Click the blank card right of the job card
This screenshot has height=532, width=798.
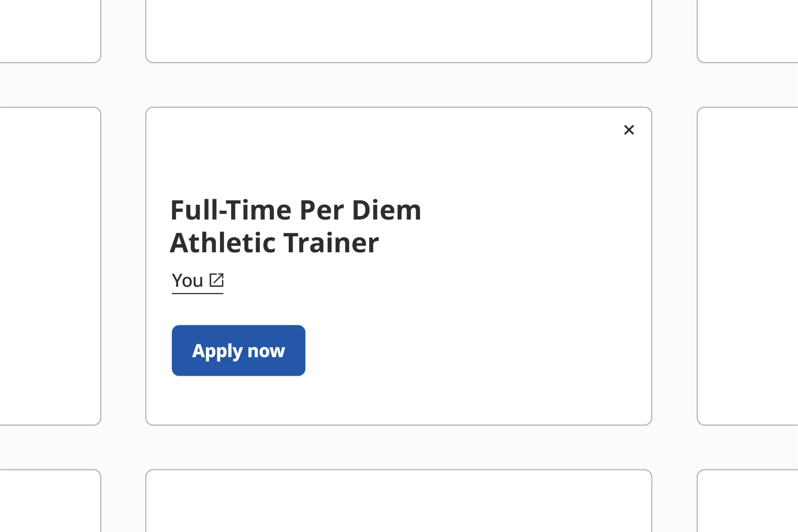[x=748, y=266]
